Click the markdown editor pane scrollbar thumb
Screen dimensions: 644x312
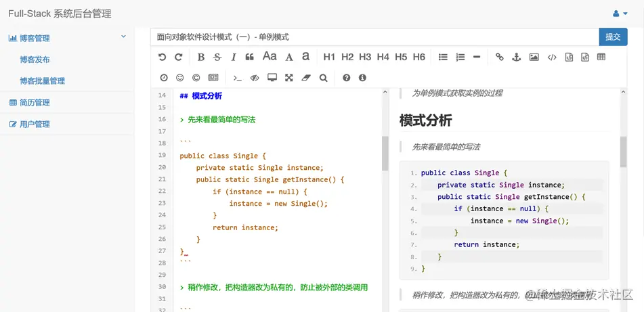click(385, 153)
